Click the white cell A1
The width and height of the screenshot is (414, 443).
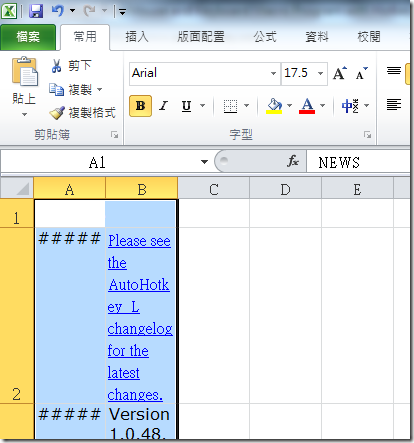click(70, 214)
